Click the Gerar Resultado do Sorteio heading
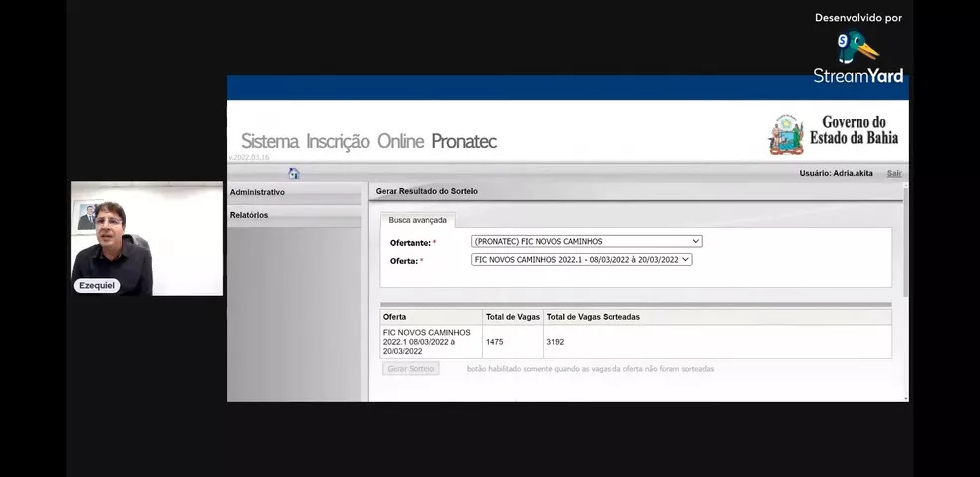 [427, 191]
